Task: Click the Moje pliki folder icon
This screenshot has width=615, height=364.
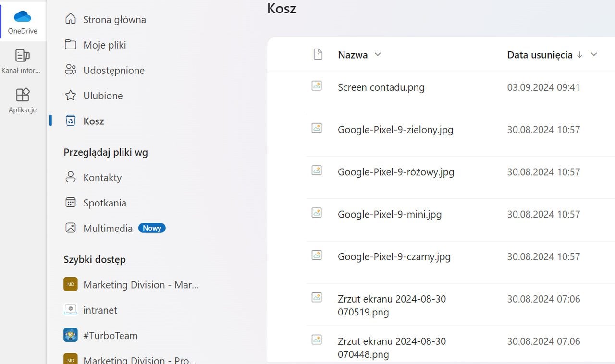Action: pyautogui.click(x=71, y=45)
